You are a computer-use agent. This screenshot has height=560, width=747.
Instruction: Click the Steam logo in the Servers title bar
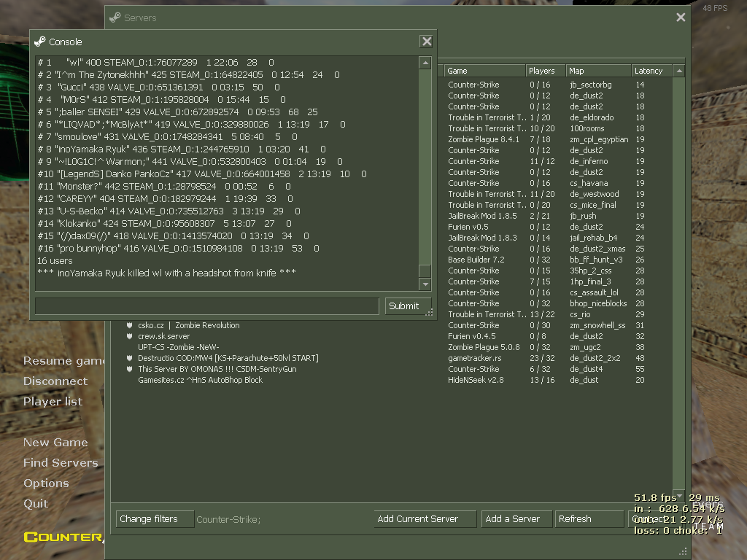click(x=115, y=17)
